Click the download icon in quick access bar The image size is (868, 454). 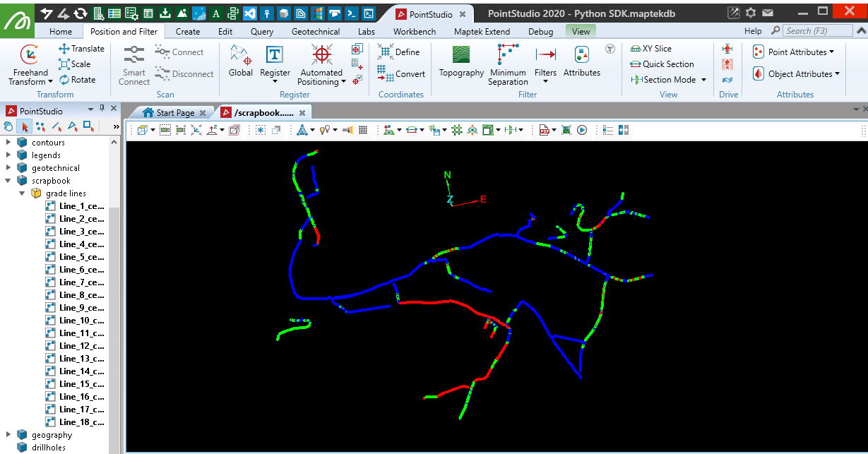click(x=165, y=13)
